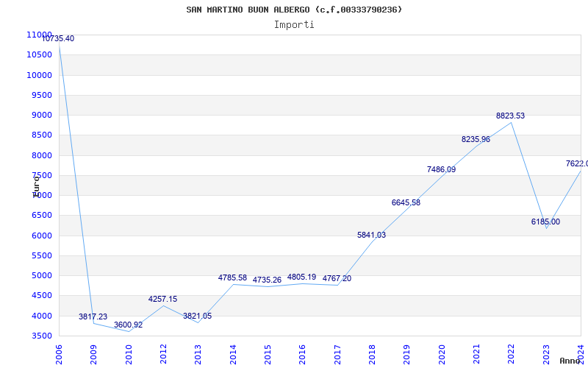Click the 8823.53 peak data label
Image resolution: width=588 pixels, height=368 pixels.
point(510,116)
